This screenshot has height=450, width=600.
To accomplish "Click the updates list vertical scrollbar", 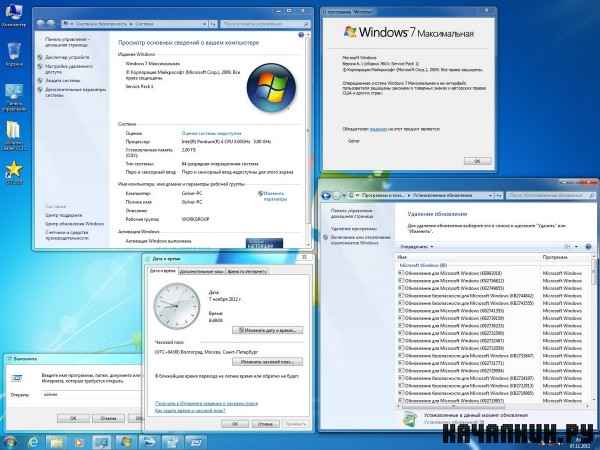I will click(594, 331).
